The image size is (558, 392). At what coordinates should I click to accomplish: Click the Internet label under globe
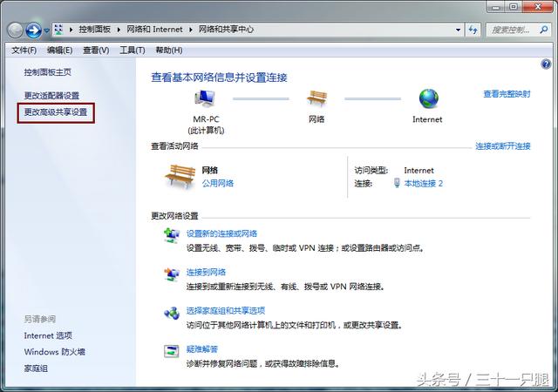(x=427, y=119)
